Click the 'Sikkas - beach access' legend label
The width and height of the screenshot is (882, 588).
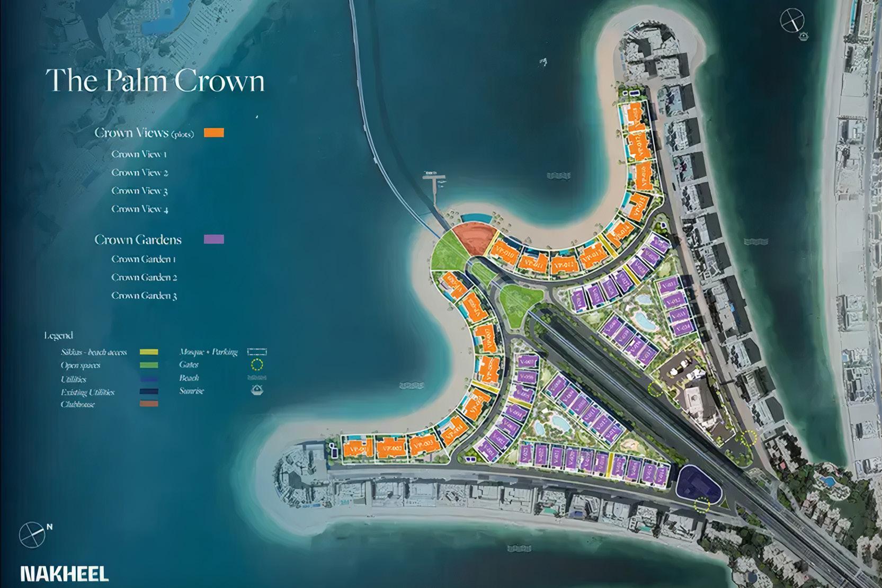tap(94, 352)
